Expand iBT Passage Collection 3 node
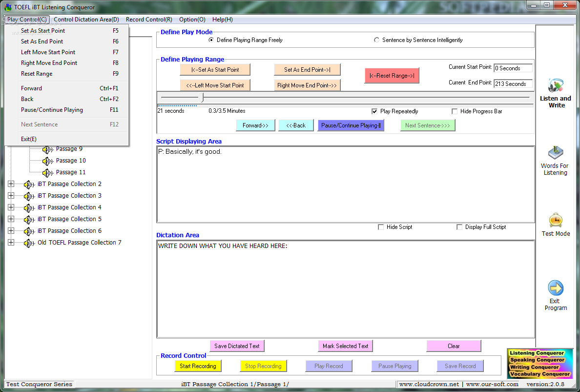The width and height of the screenshot is (580, 392). tap(11, 196)
